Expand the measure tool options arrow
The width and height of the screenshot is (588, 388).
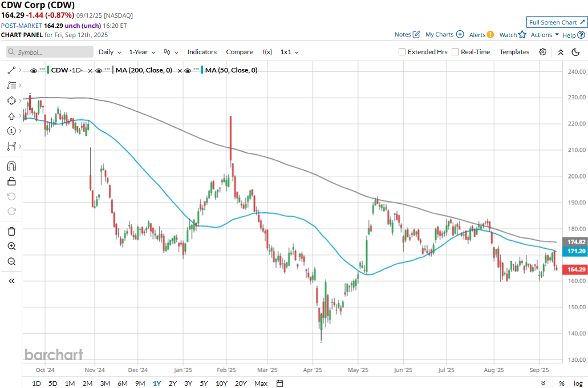pyautogui.click(x=20, y=146)
